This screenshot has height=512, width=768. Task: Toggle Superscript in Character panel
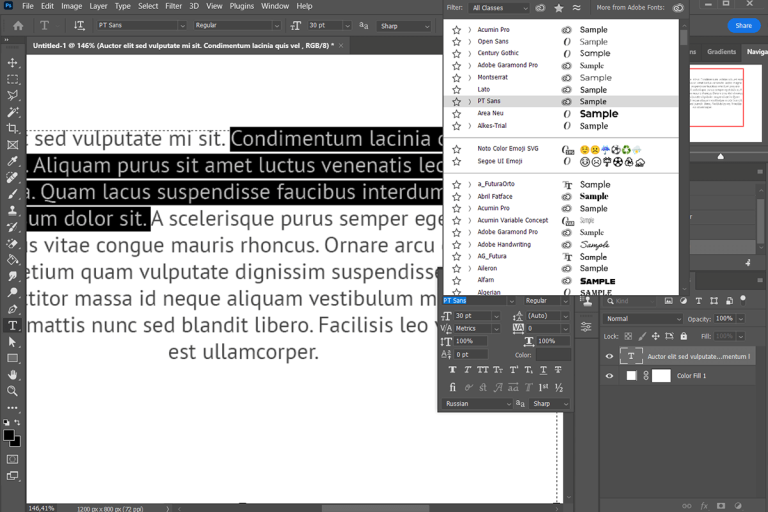pyautogui.click(x=513, y=370)
